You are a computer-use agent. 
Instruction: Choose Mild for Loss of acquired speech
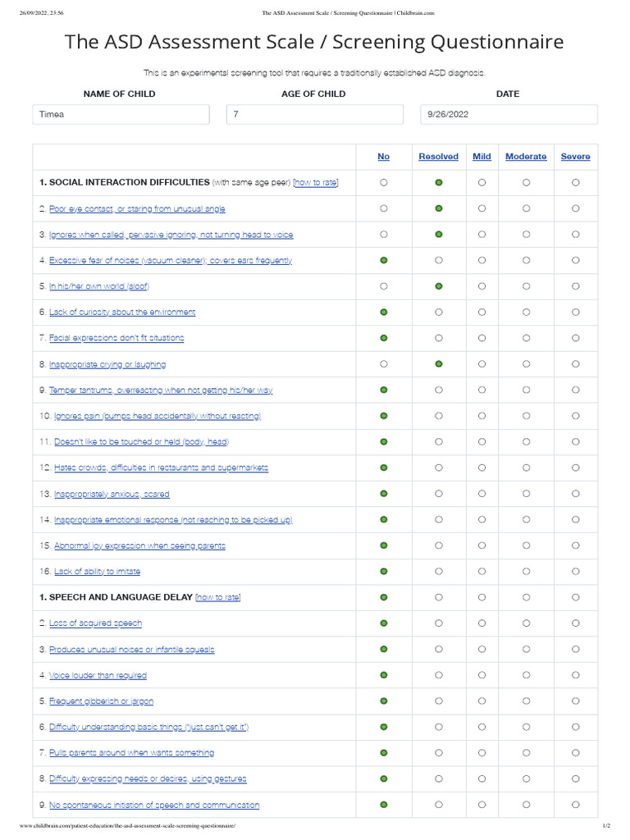pyautogui.click(x=482, y=623)
